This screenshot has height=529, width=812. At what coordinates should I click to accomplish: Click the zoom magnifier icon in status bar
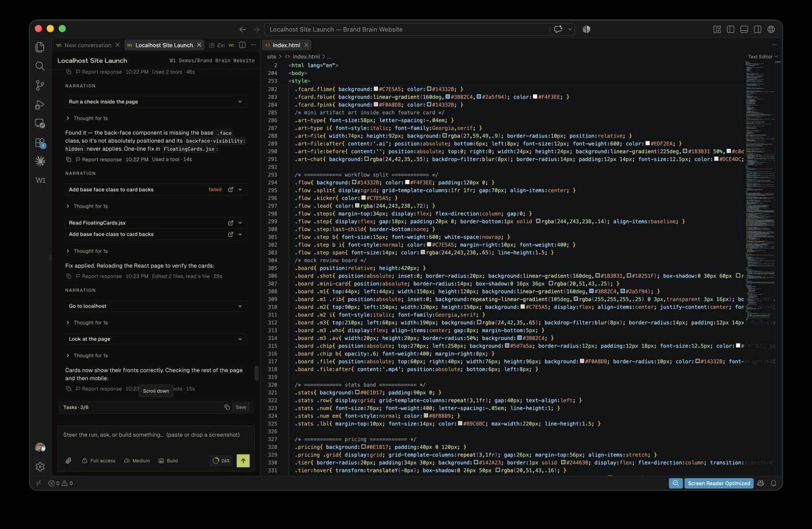pos(675,483)
